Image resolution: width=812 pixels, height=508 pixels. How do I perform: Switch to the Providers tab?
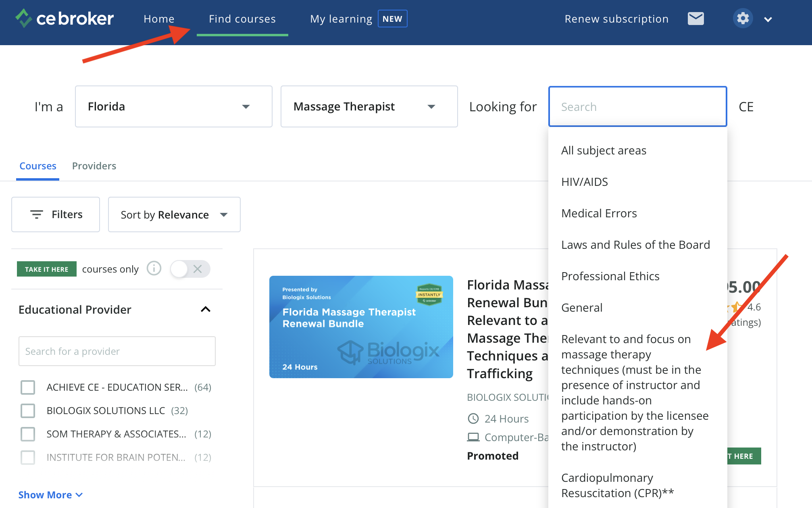[94, 166]
